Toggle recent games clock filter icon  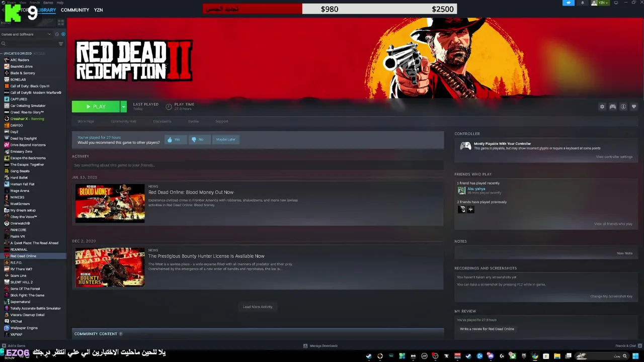tap(57, 34)
